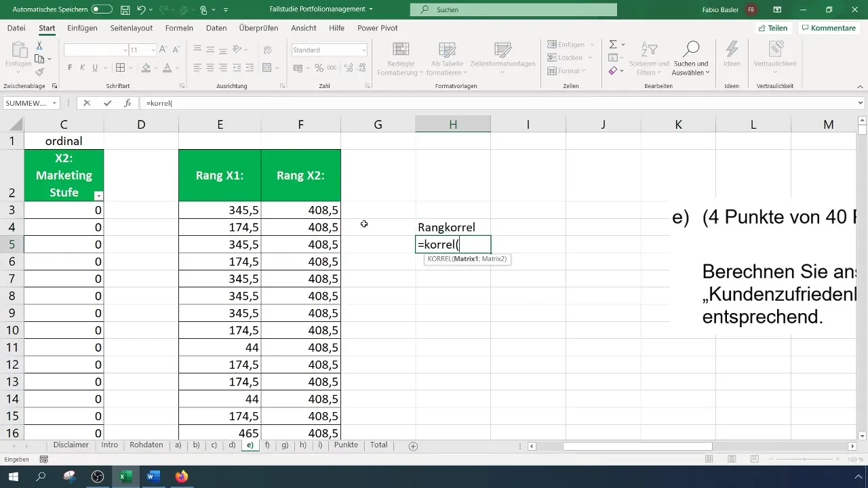The image size is (868, 488).
Task: Click the text orientation icon
Action: [x=238, y=49]
